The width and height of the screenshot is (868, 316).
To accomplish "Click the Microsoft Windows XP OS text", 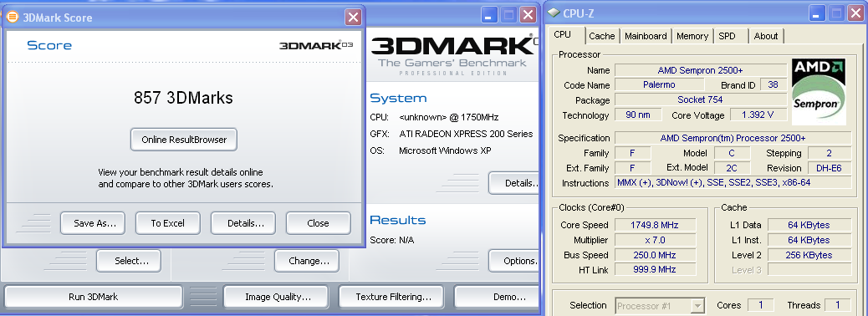I will [x=445, y=150].
